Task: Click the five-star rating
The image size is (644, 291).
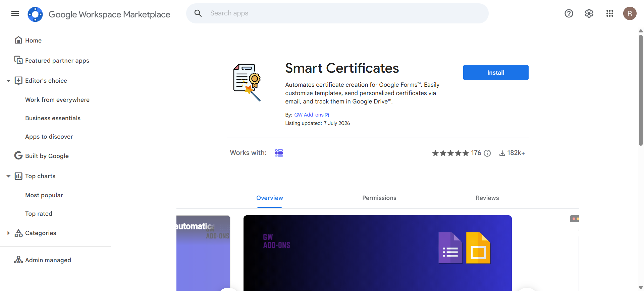Action: click(x=450, y=153)
